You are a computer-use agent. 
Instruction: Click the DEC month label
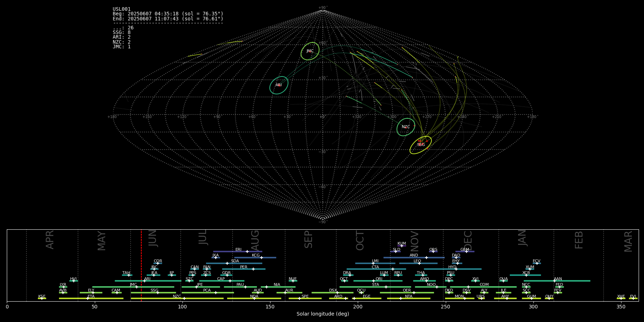468,240
